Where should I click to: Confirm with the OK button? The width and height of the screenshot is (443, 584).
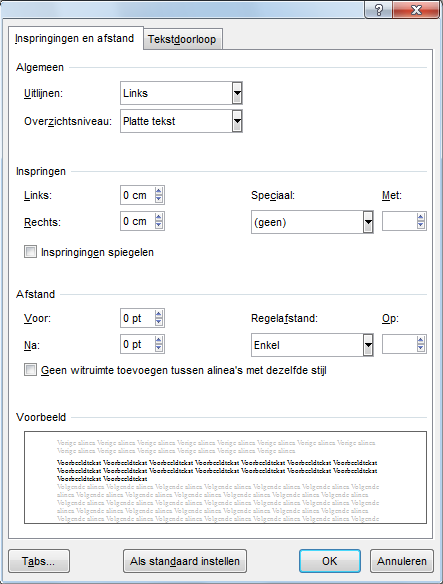coord(330,561)
